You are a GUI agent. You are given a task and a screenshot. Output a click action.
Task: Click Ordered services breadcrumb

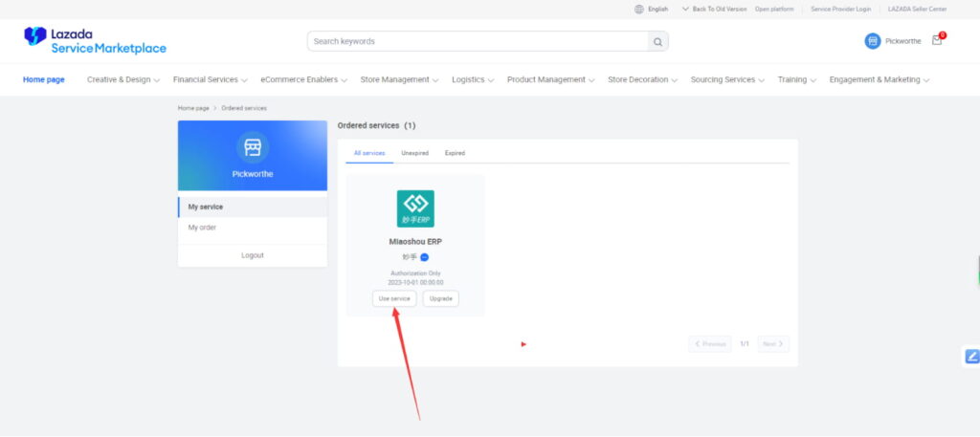[244, 108]
